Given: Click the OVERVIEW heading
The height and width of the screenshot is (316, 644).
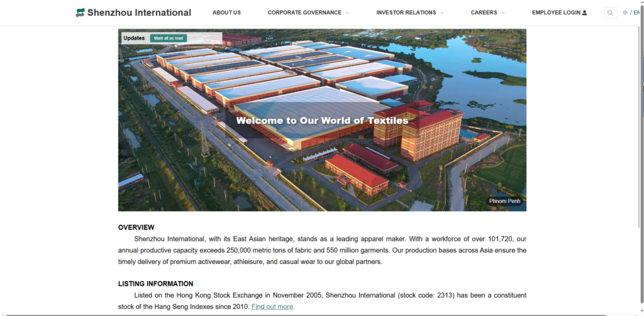Looking at the screenshot, I should pyautogui.click(x=136, y=227).
